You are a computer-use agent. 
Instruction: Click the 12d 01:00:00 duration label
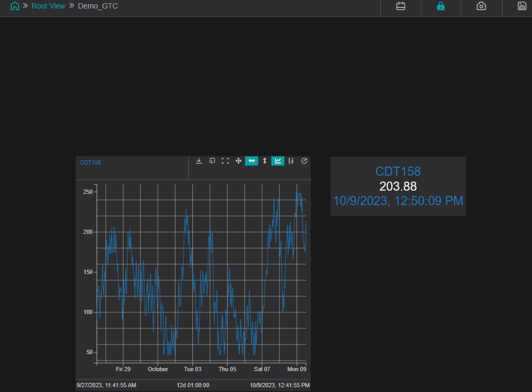pos(193,385)
